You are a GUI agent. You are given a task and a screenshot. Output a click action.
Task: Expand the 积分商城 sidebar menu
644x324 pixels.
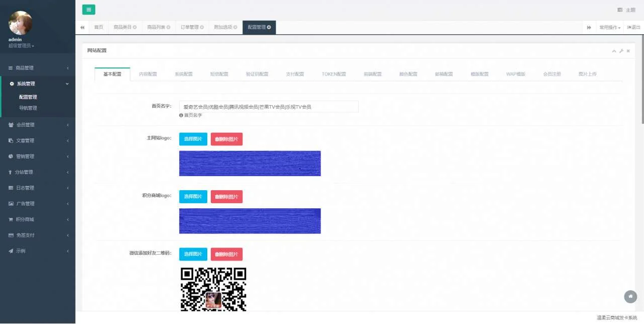(37, 219)
